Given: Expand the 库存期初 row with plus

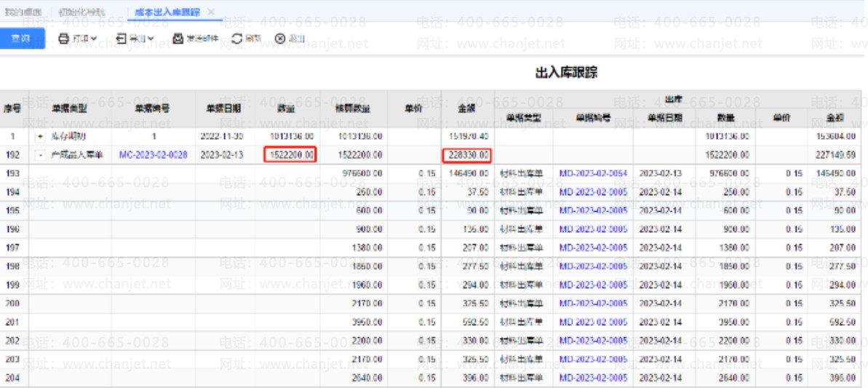Looking at the screenshot, I should pyautogui.click(x=41, y=136).
